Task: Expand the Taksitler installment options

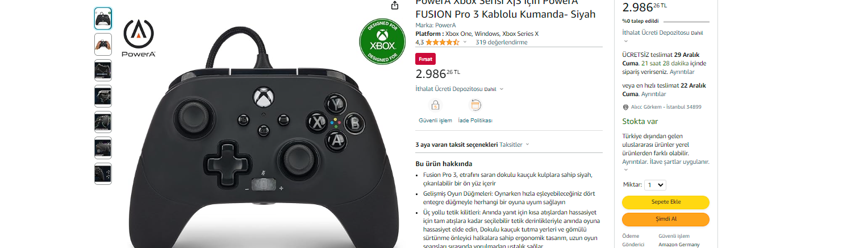Action: [x=515, y=144]
